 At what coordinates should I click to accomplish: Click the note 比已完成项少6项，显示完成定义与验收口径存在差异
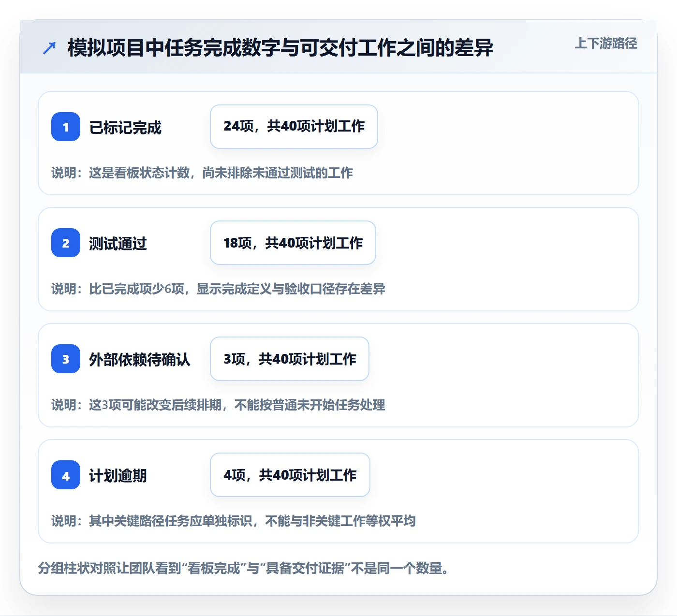(x=218, y=289)
